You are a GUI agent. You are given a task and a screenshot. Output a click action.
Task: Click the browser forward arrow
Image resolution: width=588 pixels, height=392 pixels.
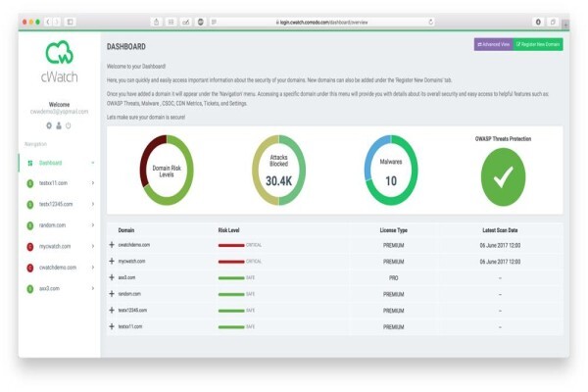coord(56,23)
